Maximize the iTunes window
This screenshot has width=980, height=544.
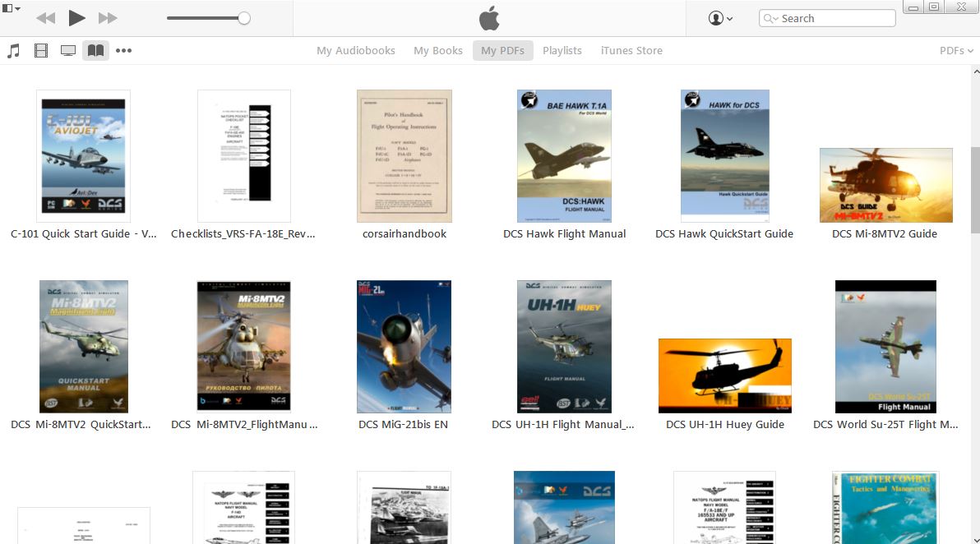[934, 7]
